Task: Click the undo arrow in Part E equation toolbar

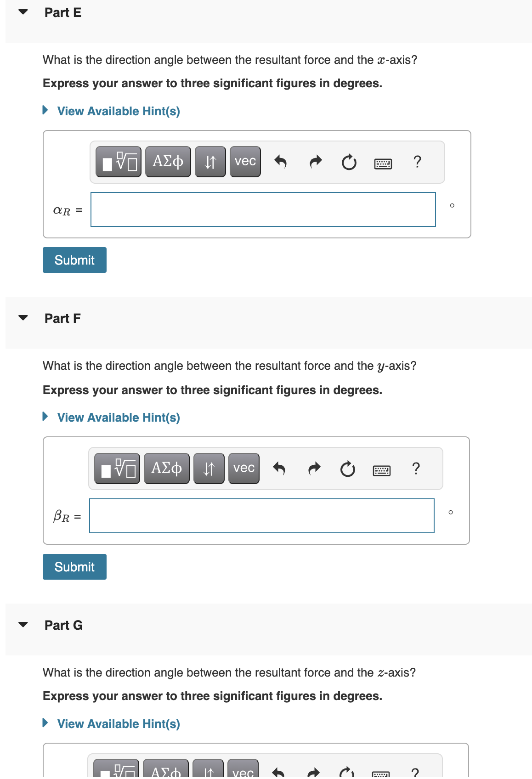Action: point(281,161)
